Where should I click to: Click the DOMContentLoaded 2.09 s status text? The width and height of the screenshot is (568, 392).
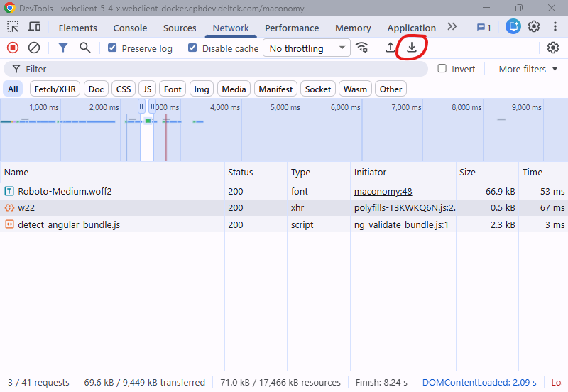479,383
